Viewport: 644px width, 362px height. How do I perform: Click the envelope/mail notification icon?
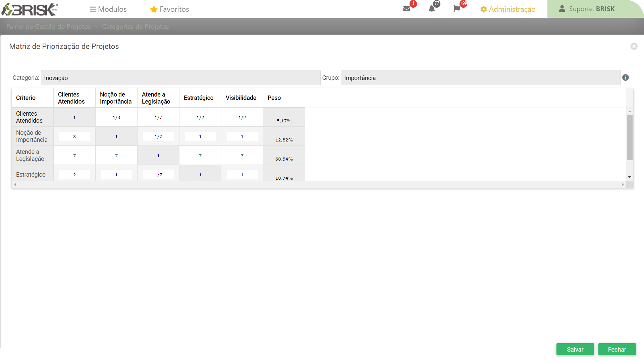[407, 8]
